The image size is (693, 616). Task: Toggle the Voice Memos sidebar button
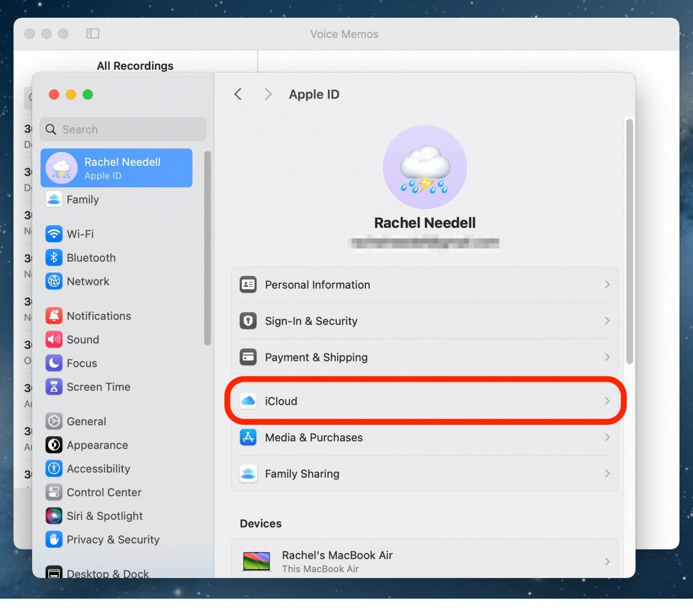click(92, 33)
